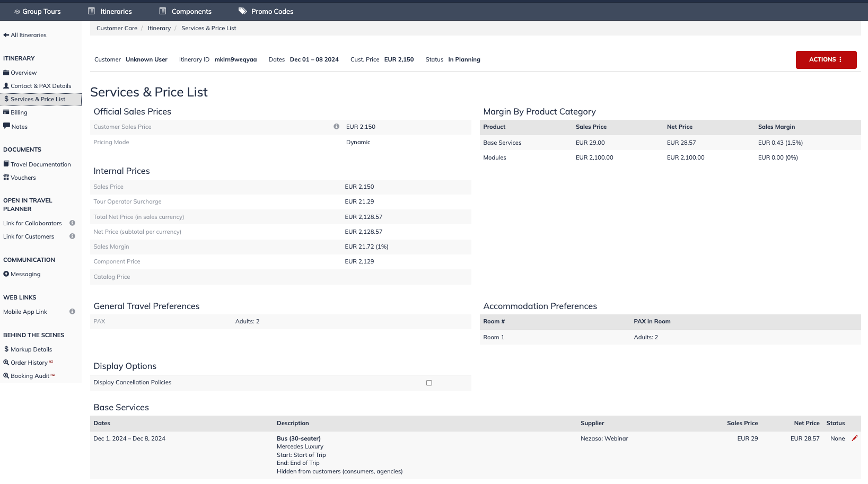This screenshot has height=484, width=868.
Task: Click the Promo Codes tags icon
Action: [x=242, y=11]
